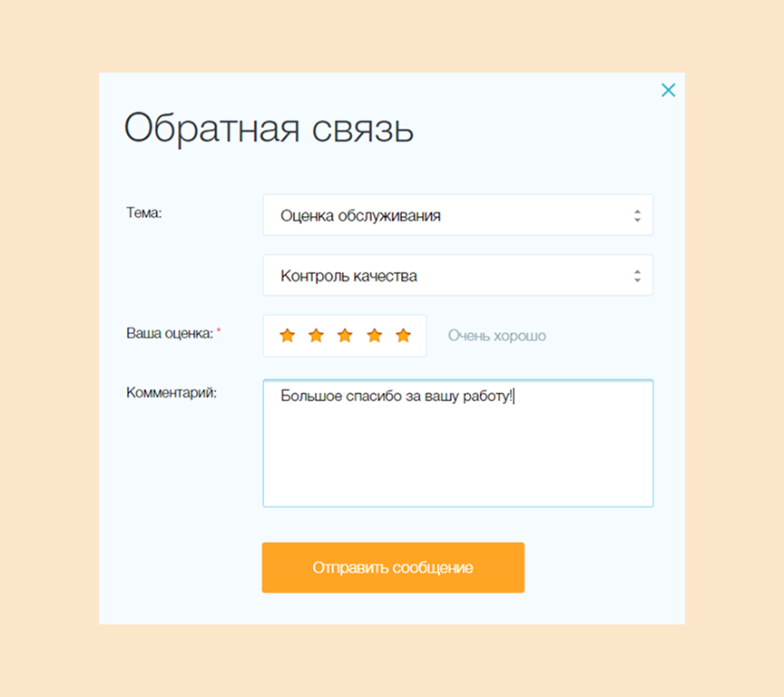This screenshot has height=697, width=784.
Task: Click Отправить сообщение to submit feedback
Action: (393, 567)
